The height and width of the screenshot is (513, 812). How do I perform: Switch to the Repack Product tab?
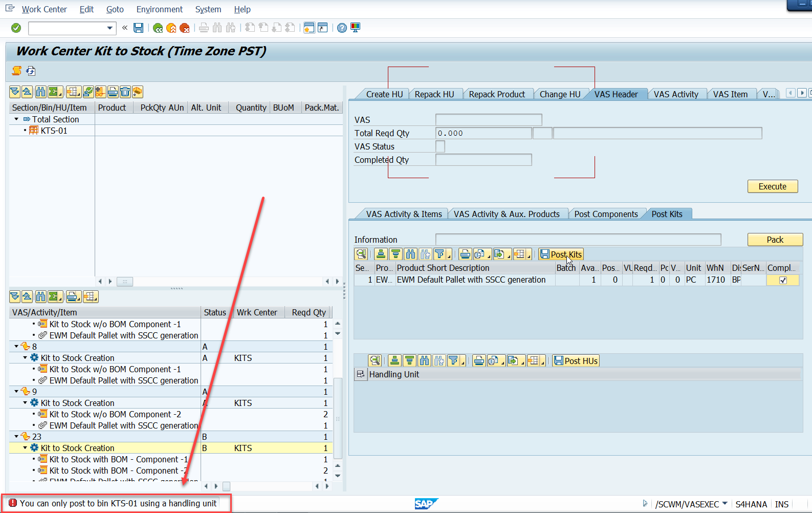tap(497, 94)
